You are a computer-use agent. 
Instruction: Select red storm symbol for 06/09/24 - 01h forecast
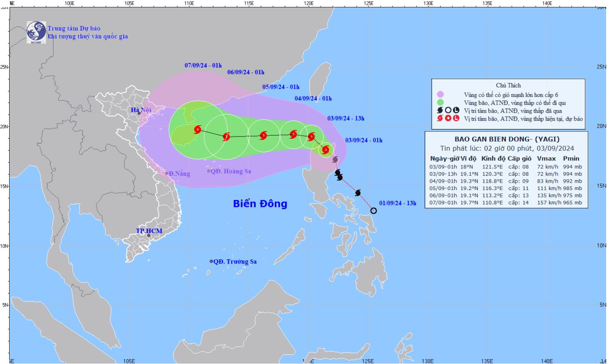[x=226, y=137]
